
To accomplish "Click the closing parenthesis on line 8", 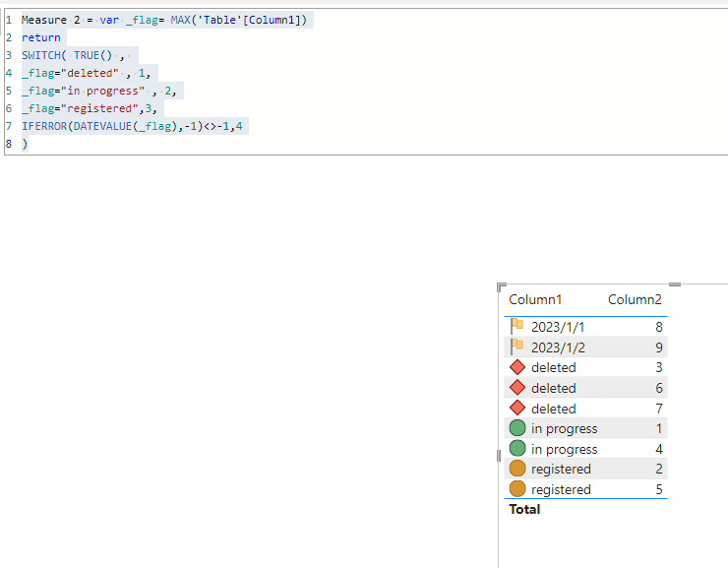I will (x=25, y=144).
